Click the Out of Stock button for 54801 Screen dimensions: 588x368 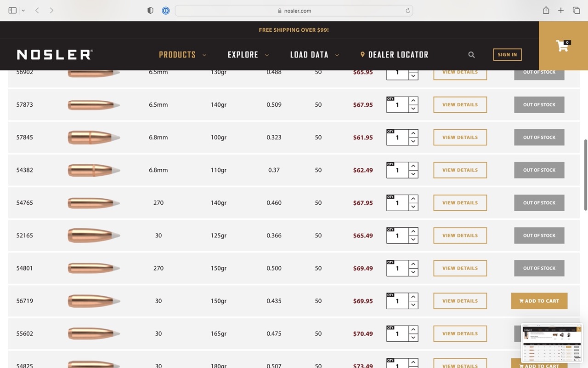[539, 268]
